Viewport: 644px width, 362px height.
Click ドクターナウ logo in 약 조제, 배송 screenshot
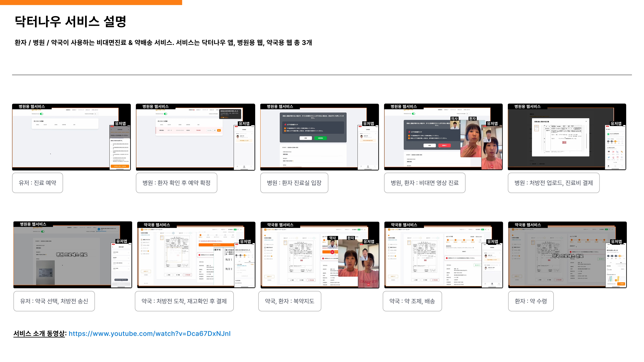tap(393, 229)
